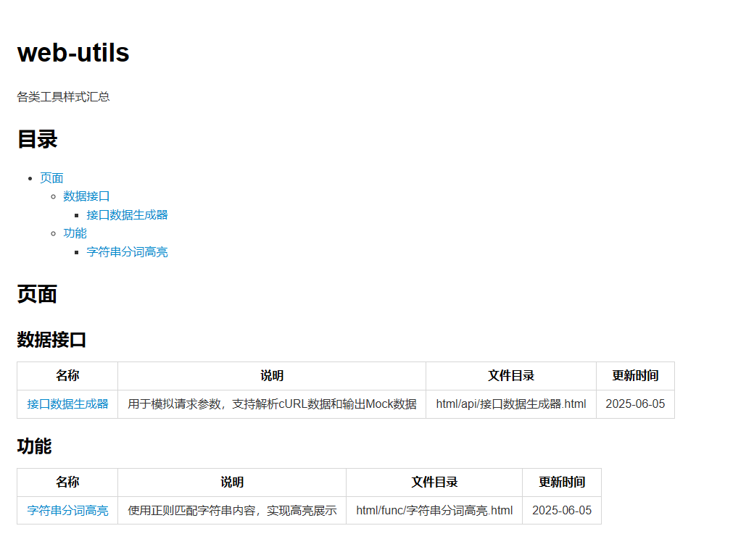Click the html/api/接口数据生成器.html file path cell
Viewport: 754px width, 560px height.
click(x=510, y=404)
